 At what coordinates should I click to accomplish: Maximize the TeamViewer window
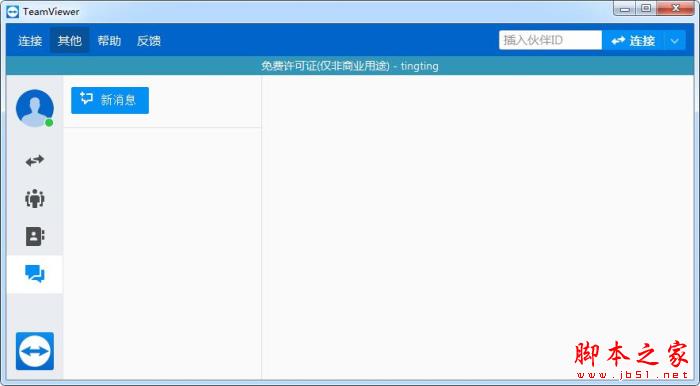click(646, 8)
